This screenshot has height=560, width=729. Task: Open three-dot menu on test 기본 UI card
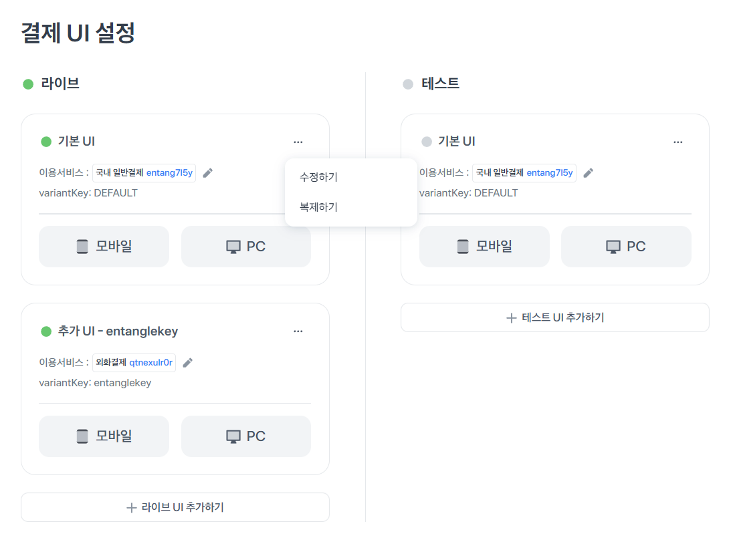678,142
